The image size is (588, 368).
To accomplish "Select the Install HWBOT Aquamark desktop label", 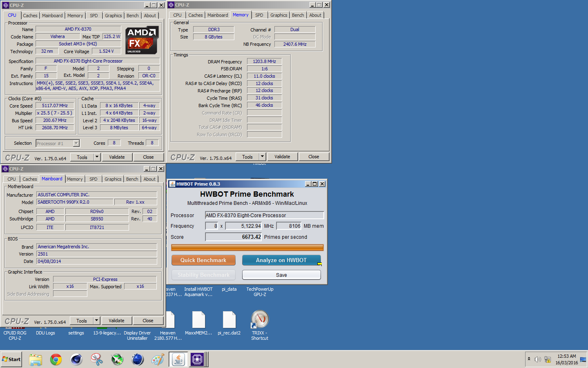I will [198, 292].
